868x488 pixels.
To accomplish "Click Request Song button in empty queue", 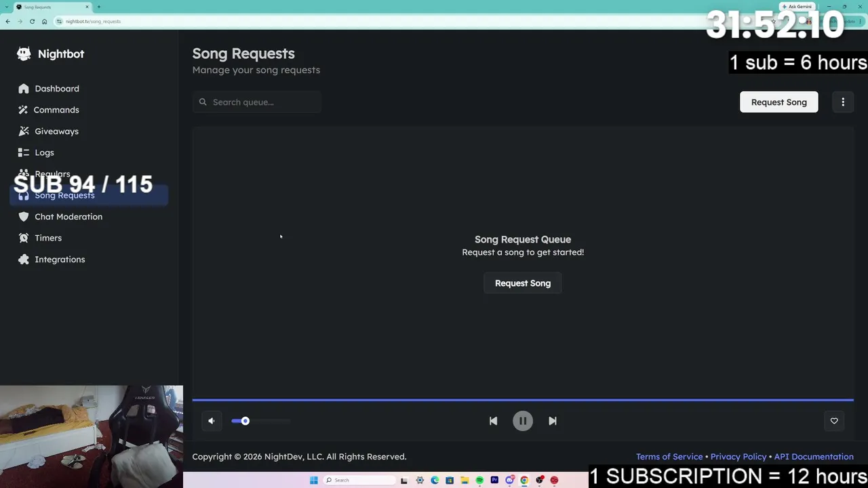I will coord(523,283).
